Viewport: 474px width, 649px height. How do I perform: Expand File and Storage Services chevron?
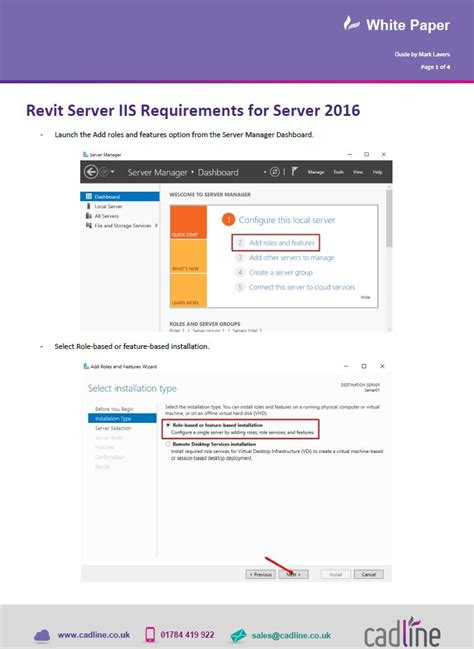(156, 226)
